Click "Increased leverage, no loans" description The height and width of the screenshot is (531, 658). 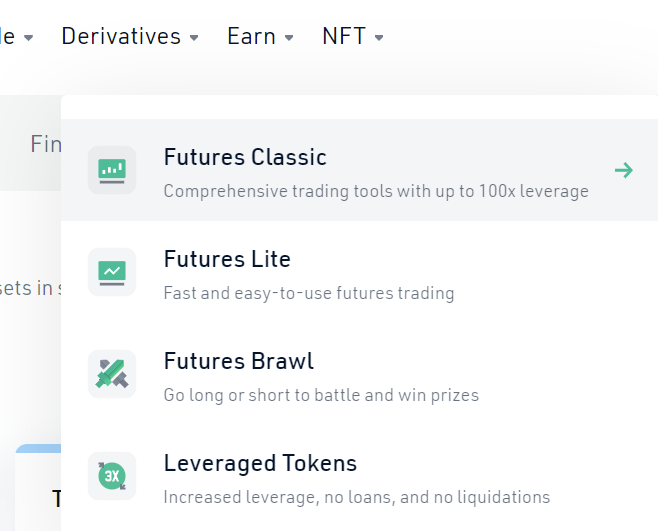point(357,497)
